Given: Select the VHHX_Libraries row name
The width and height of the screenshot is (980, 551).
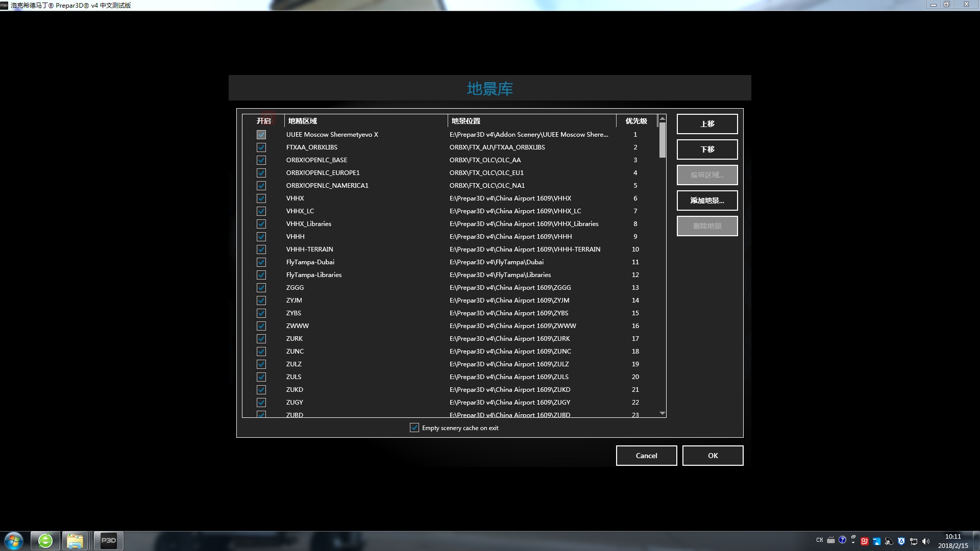Looking at the screenshot, I should click(309, 224).
